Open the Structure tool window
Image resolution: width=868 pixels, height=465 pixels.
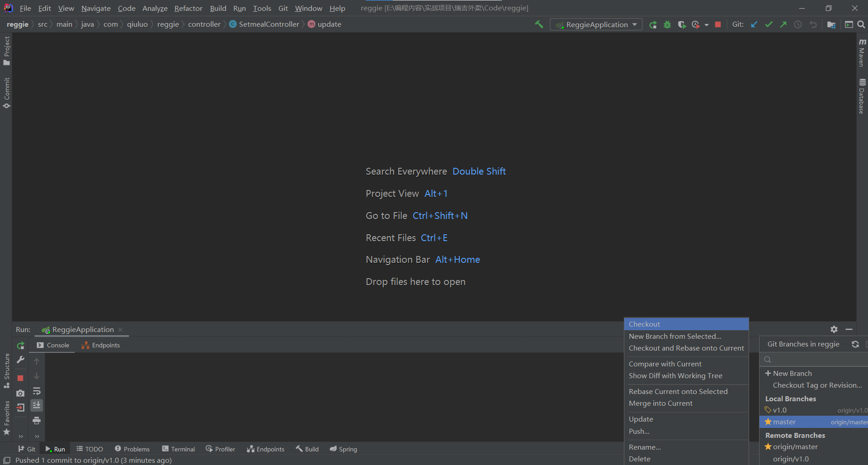click(x=6, y=371)
